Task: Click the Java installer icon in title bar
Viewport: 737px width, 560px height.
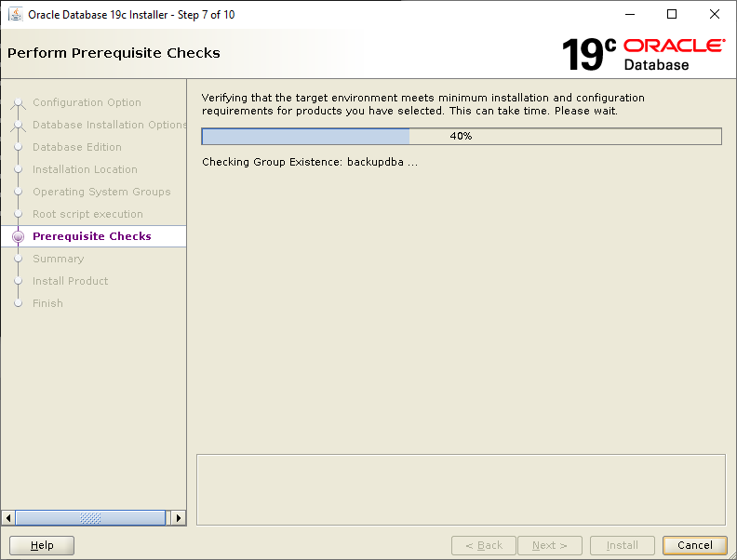Action: point(16,15)
